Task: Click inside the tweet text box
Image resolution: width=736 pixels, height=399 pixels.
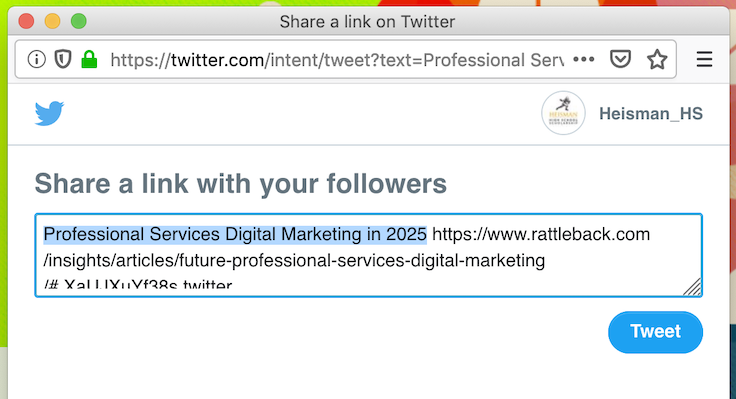Action: pyautogui.click(x=368, y=255)
